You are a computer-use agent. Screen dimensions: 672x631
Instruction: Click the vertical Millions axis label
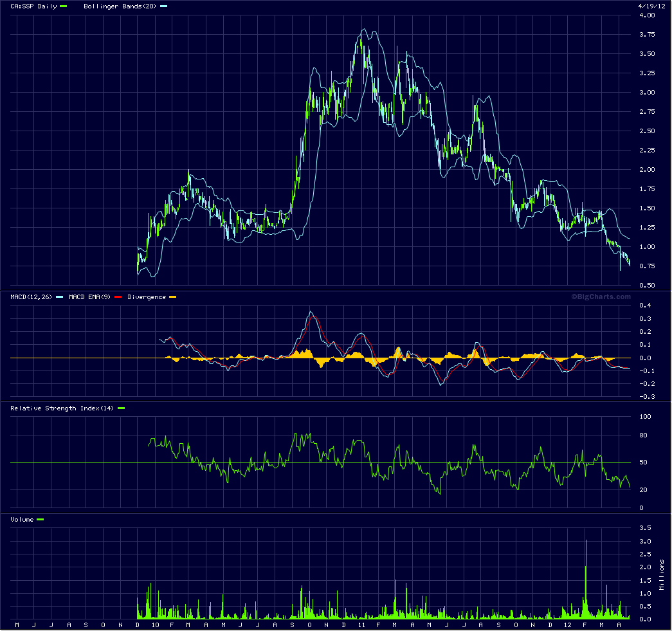(662, 574)
